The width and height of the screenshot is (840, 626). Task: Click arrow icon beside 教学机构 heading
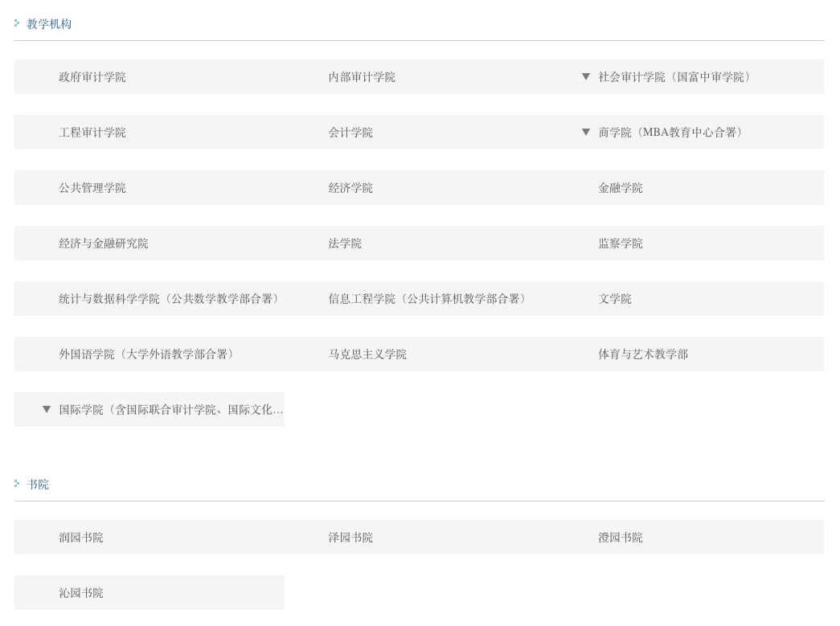click(17, 23)
